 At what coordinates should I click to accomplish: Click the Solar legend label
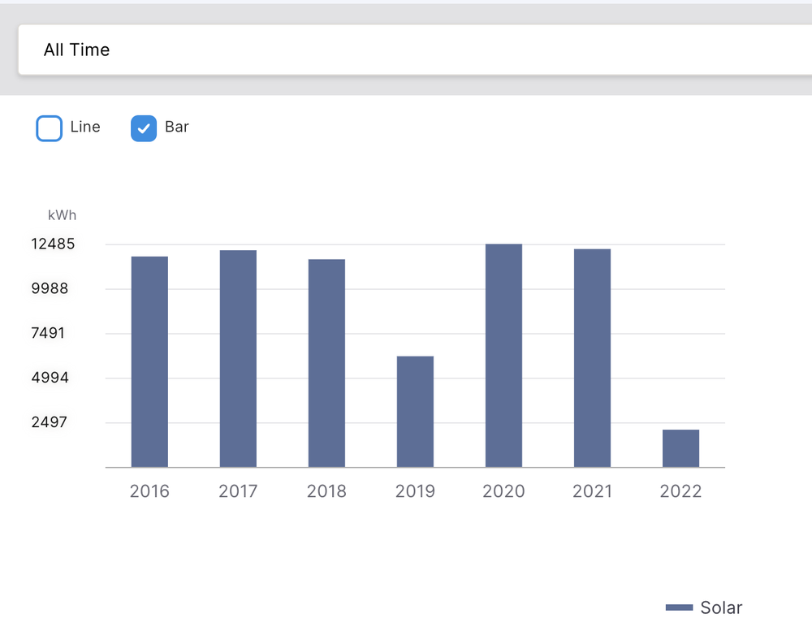point(721,607)
